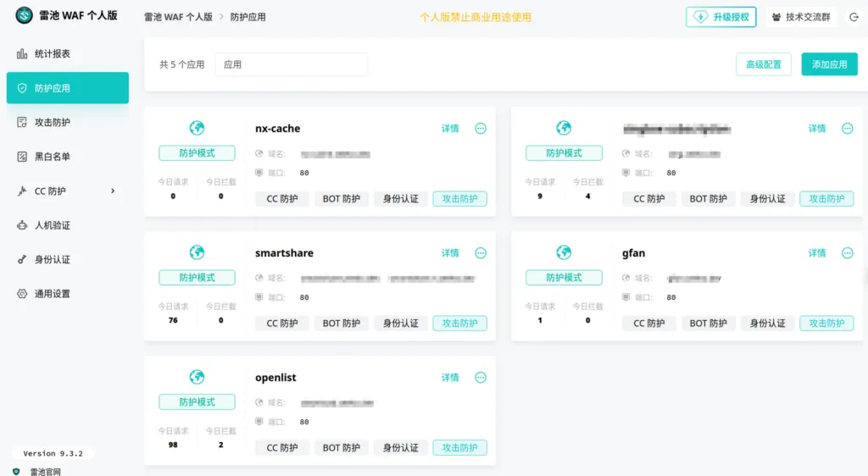Click the globe icon on nx-cache card
868x476 pixels.
coord(197,128)
